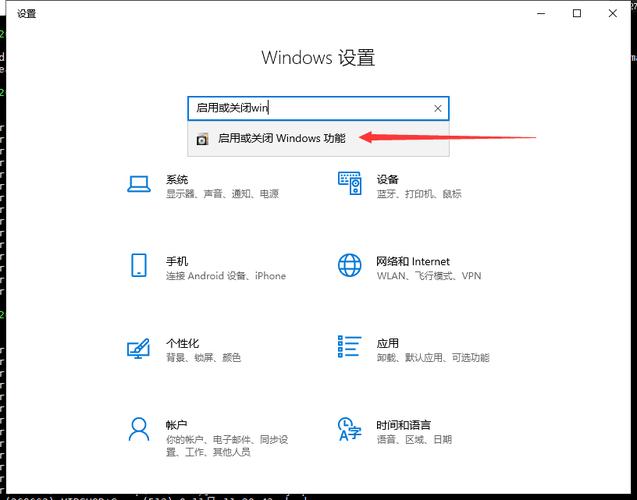Open the 网络和 Internet globe icon
The width and height of the screenshot is (637, 500).
(x=349, y=265)
